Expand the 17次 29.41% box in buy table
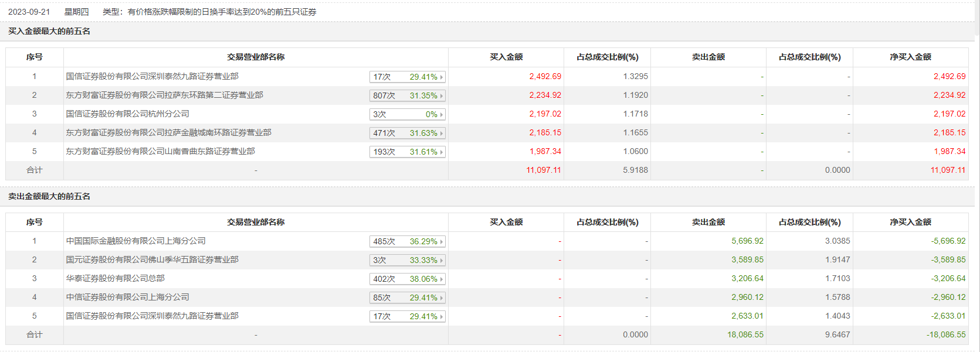The width and height of the screenshot is (980, 352). (x=408, y=77)
